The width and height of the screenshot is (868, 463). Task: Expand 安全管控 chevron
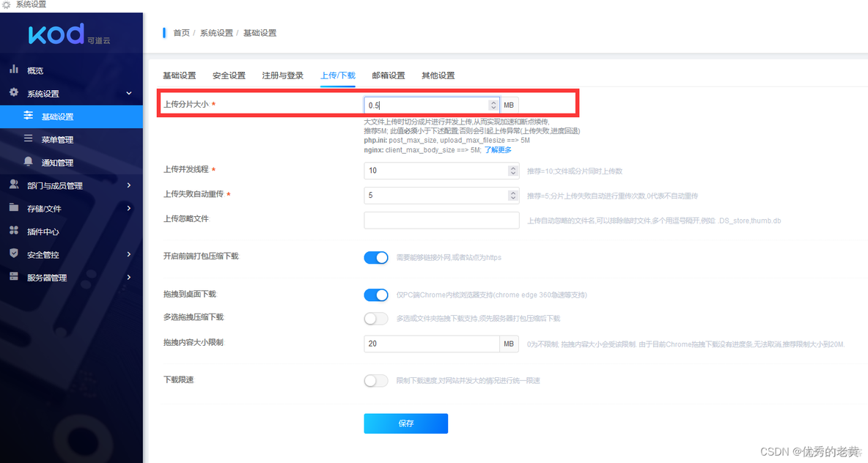coord(129,254)
